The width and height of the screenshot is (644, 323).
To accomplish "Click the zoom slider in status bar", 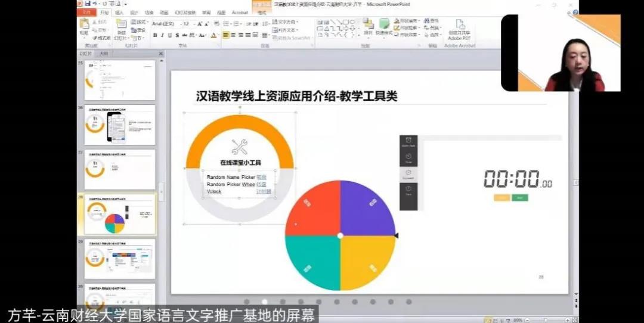I will [546, 320].
